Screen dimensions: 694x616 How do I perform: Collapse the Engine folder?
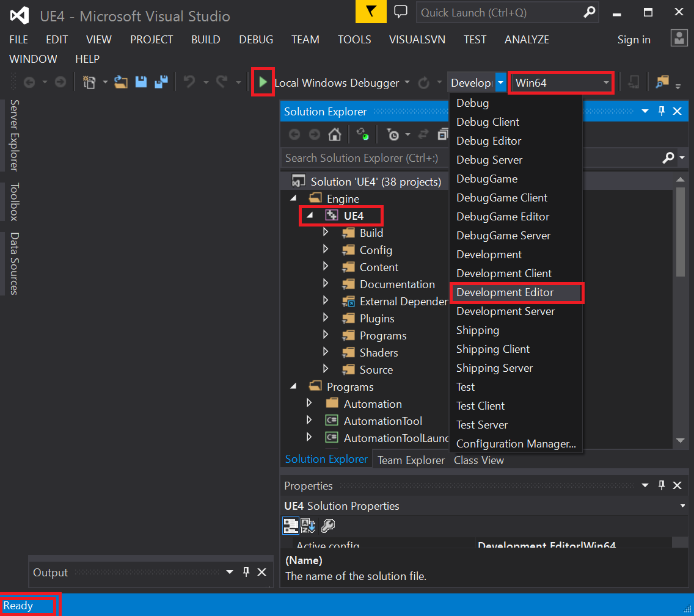point(293,198)
